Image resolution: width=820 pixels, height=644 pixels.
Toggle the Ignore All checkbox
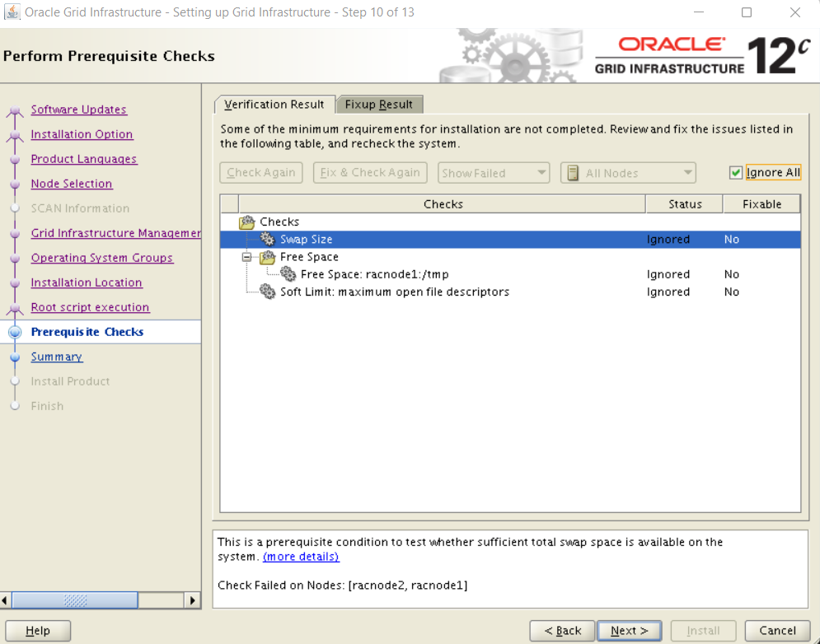click(735, 172)
